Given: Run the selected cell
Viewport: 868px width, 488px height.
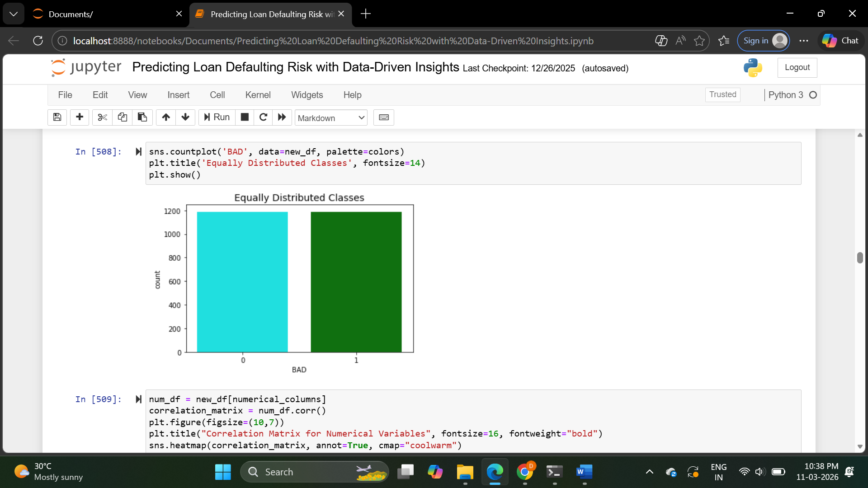Looking at the screenshot, I should tap(217, 117).
